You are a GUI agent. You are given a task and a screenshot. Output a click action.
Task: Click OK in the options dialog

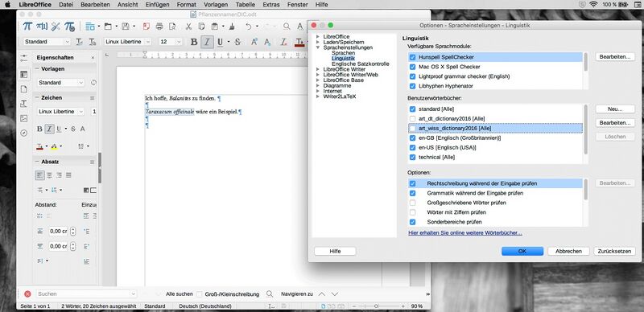pos(522,251)
